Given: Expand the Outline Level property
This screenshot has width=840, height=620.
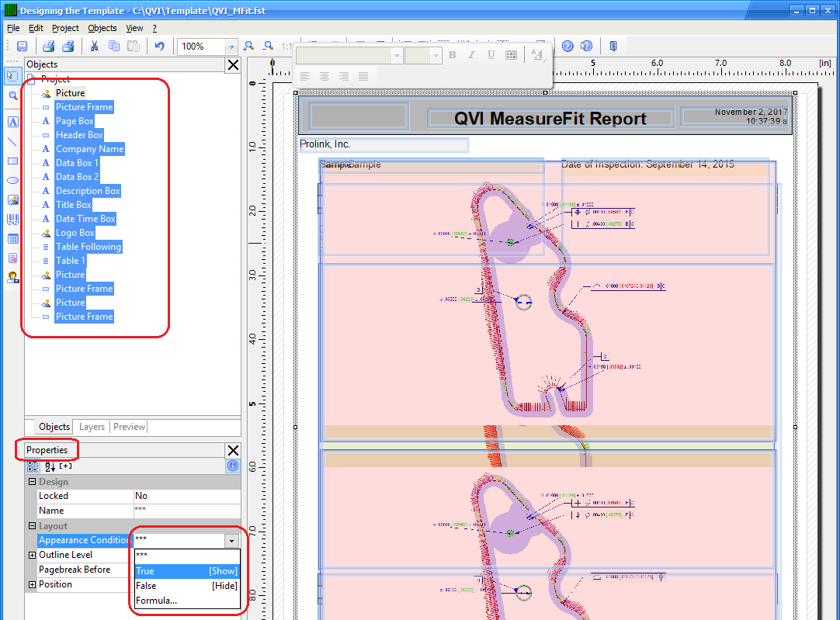Looking at the screenshot, I should click(x=32, y=556).
